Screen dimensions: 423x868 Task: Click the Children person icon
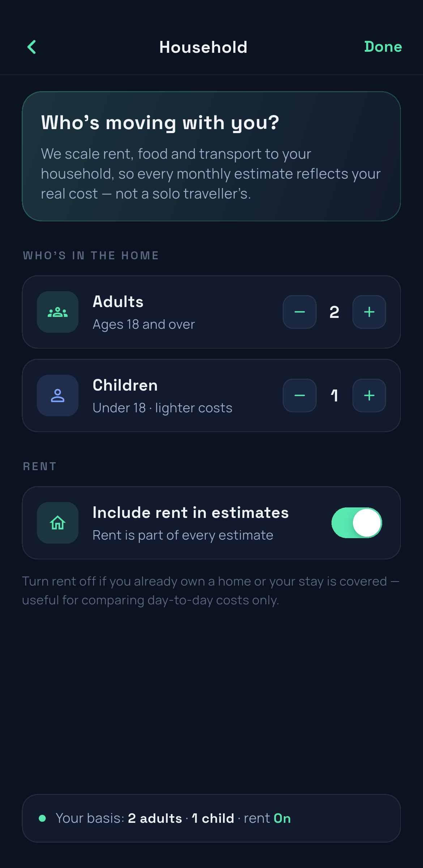[x=58, y=396]
